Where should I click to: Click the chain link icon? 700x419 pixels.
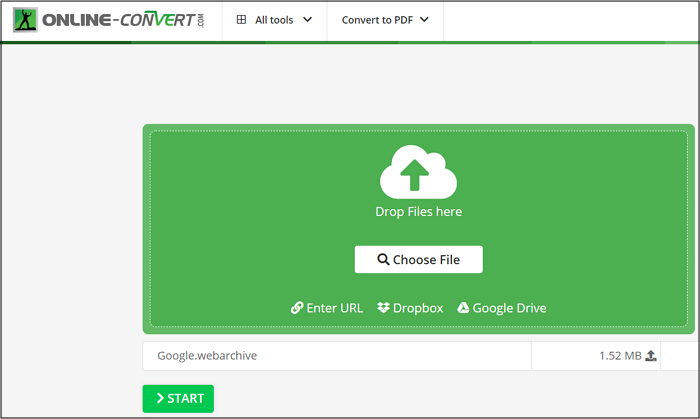(x=297, y=307)
